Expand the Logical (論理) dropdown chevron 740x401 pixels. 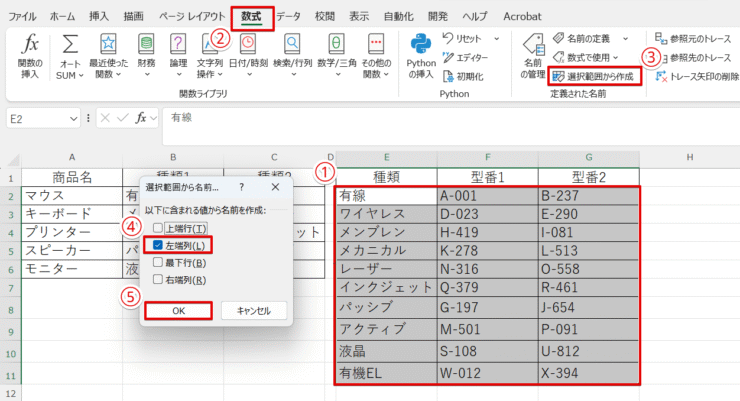point(179,75)
